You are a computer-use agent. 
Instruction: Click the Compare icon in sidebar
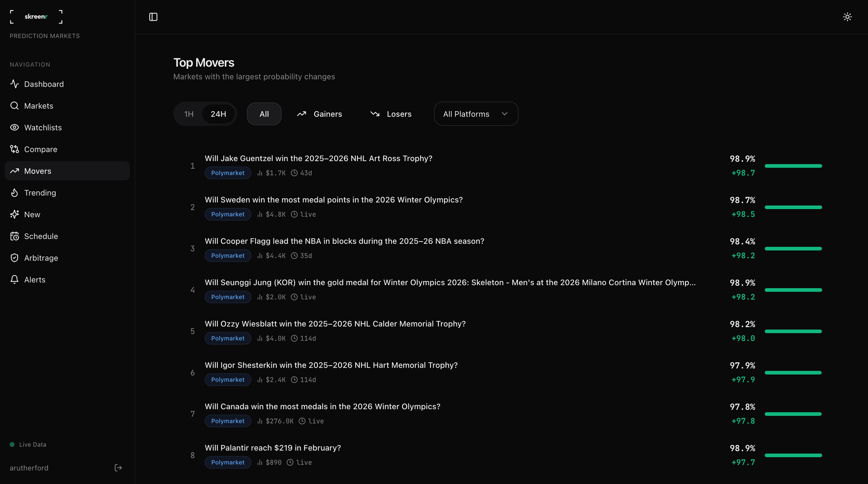pos(14,149)
